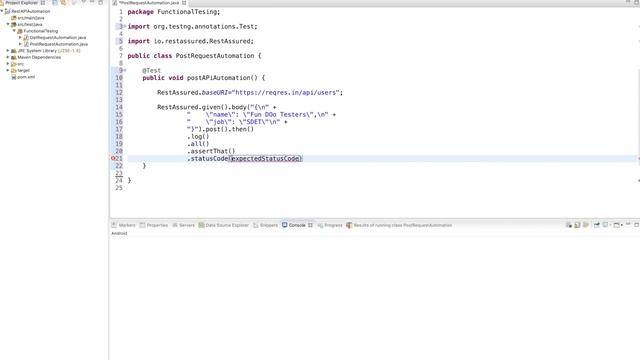
Task: Open the Snippets tab
Action: pyautogui.click(x=269, y=225)
